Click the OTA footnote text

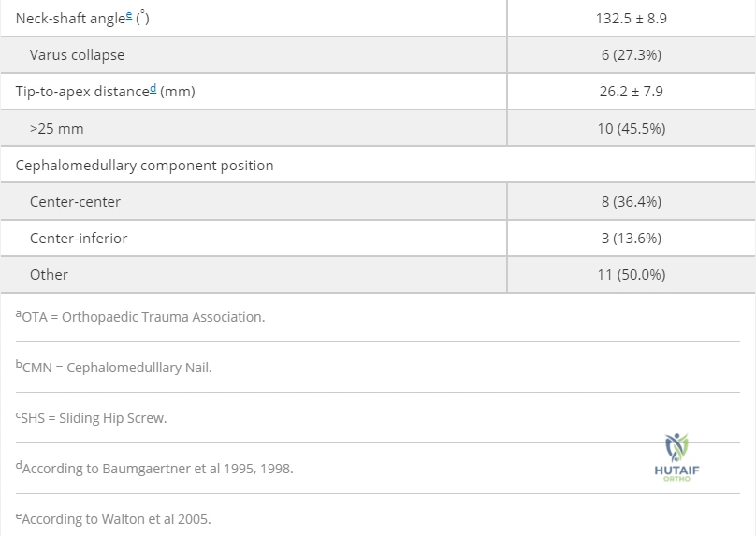click(140, 317)
